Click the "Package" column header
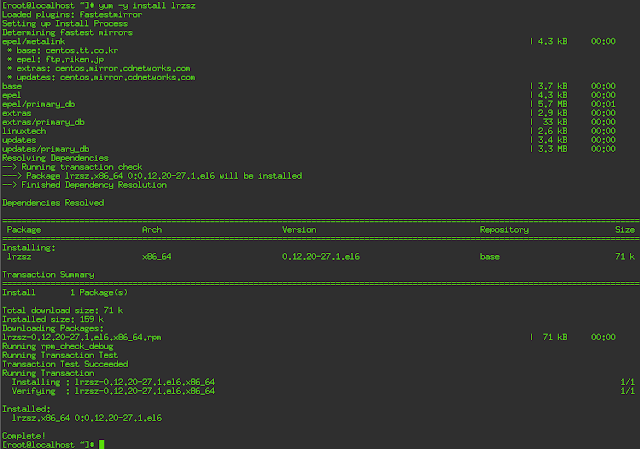640x449 pixels. coord(24,229)
